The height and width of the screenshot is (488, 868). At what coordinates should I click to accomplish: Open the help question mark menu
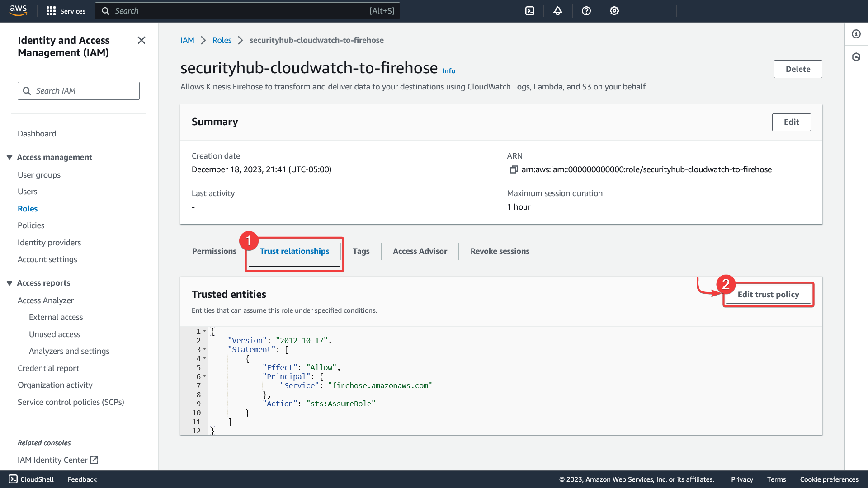[586, 11]
